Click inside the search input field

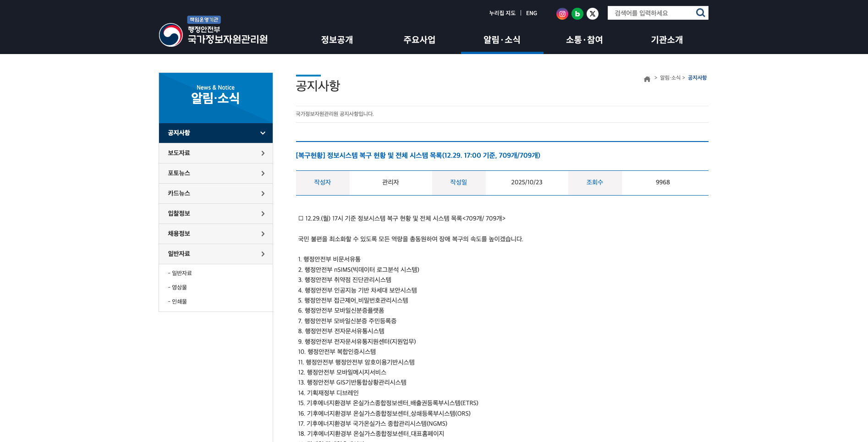(x=651, y=12)
